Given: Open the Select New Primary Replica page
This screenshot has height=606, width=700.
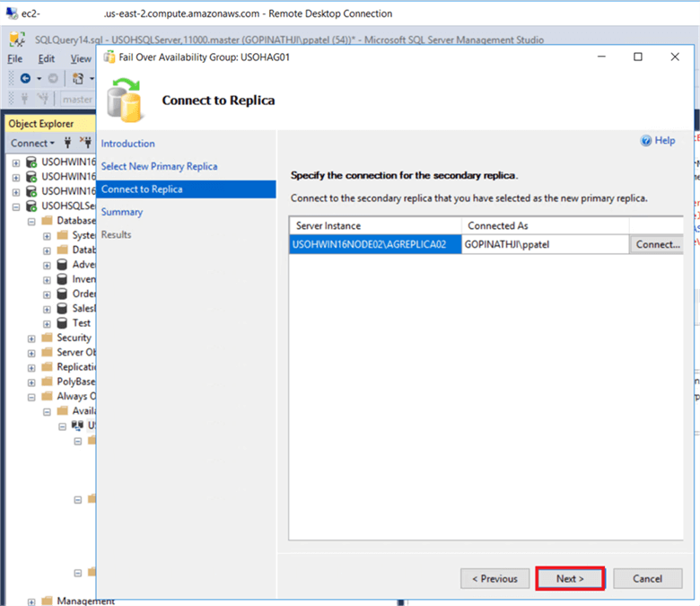Looking at the screenshot, I should coord(159,166).
